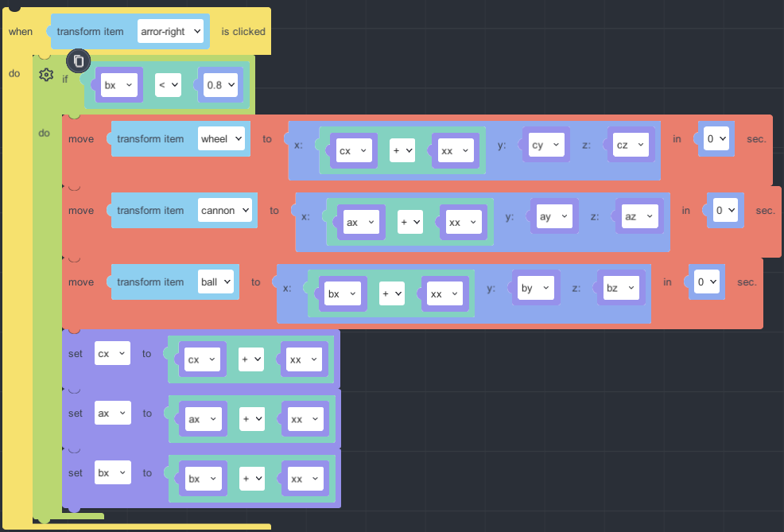Select the cy variable dropdown

[546, 145]
